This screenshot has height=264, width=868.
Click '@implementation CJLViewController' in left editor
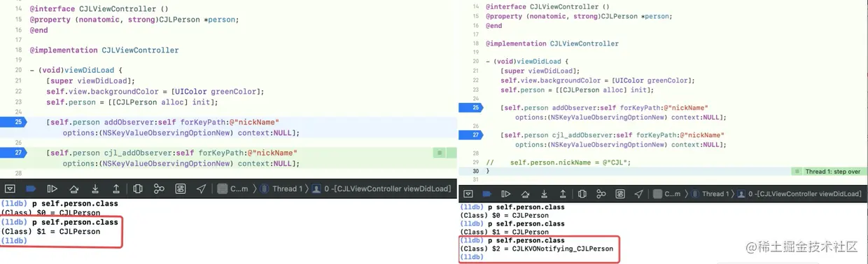tap(104, 50)
